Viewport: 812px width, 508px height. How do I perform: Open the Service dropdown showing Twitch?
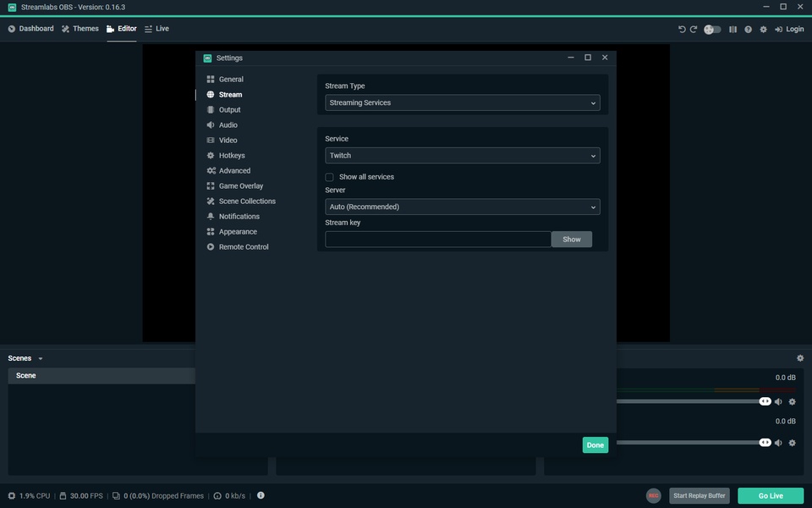coord(463,155)
